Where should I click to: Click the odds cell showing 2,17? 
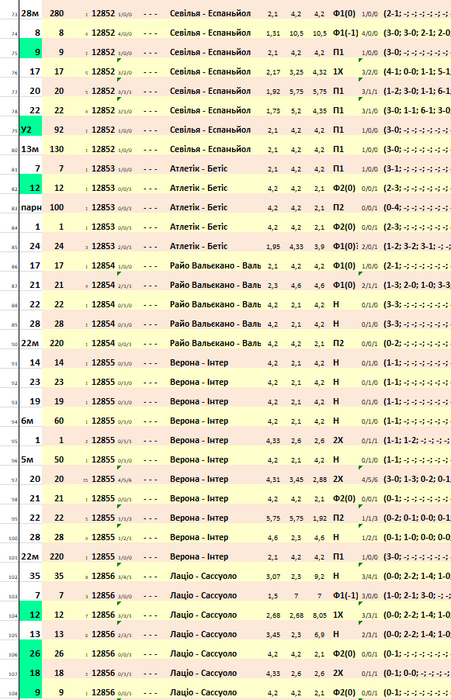(273, 72)
